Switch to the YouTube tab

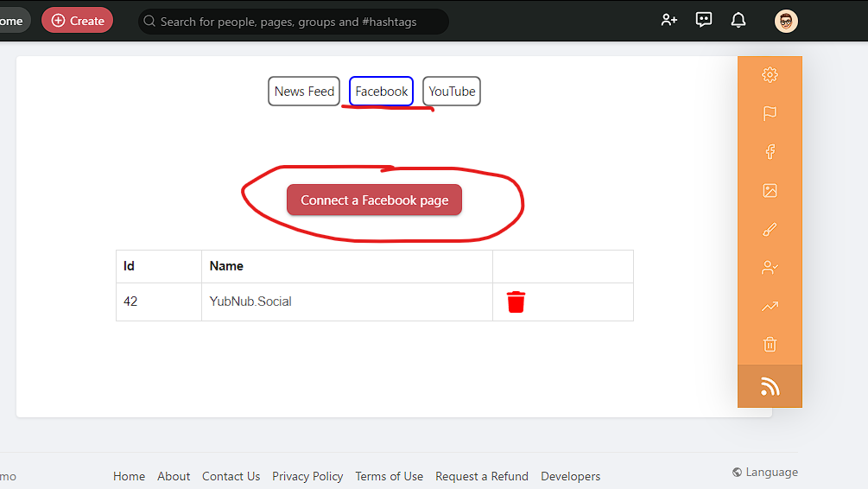tap(452, 92)
